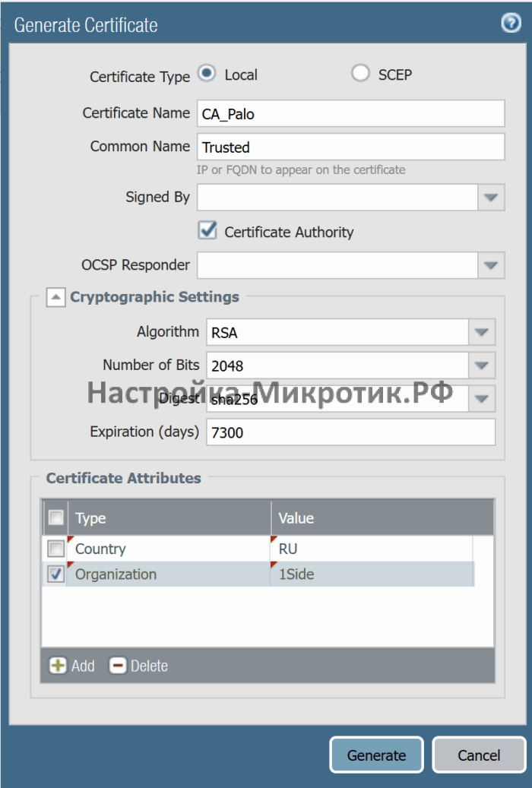Click the Expiration (days) field
This screenshot has height=788, width=532.
click(350, 432)
